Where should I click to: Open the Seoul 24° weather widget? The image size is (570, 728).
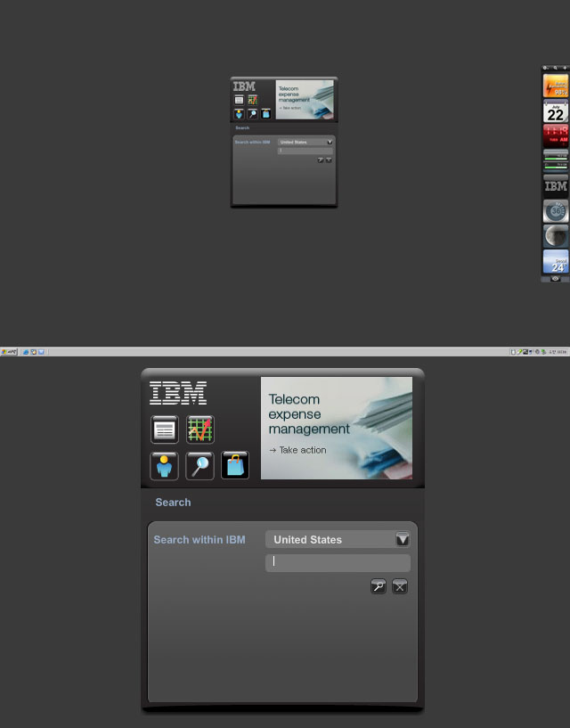tap(556, 261)
